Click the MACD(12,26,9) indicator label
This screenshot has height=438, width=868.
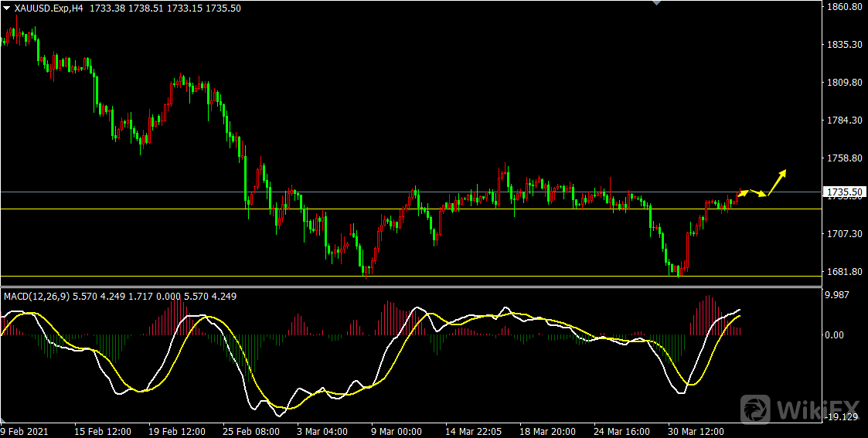click(35, 296)
